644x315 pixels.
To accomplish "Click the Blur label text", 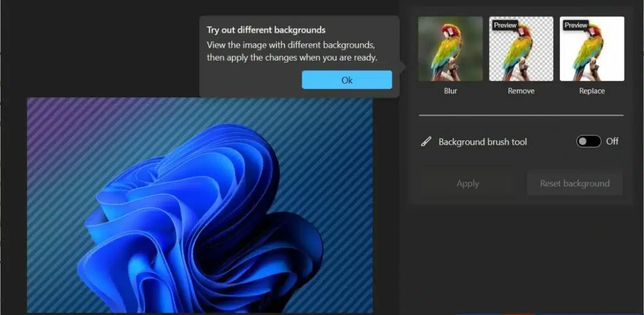I will 450,91.
